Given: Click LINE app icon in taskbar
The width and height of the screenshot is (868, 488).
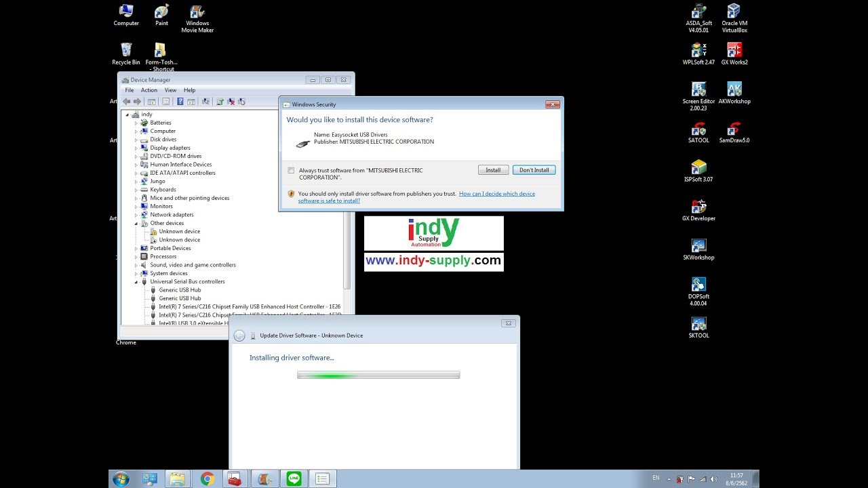Looking at the screenshot, I should pyautogui.click(x=294, y=479).
